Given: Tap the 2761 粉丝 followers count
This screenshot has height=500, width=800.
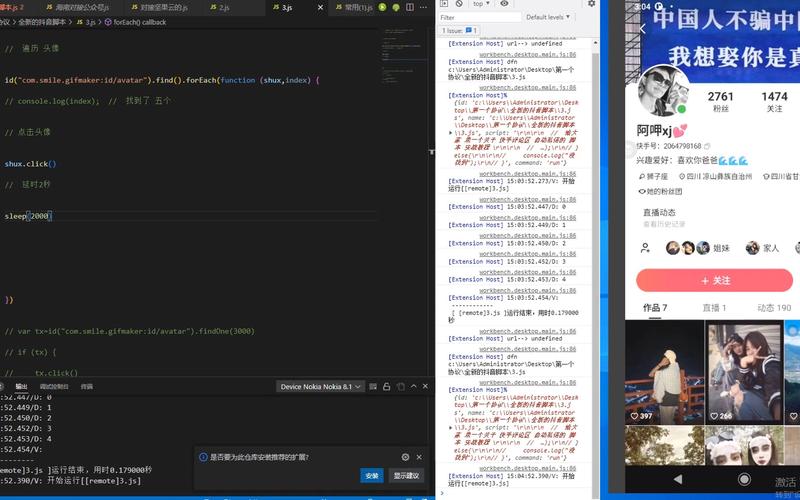Looking at the screenshot, I should pyautogui.click(x=720, y=101).
